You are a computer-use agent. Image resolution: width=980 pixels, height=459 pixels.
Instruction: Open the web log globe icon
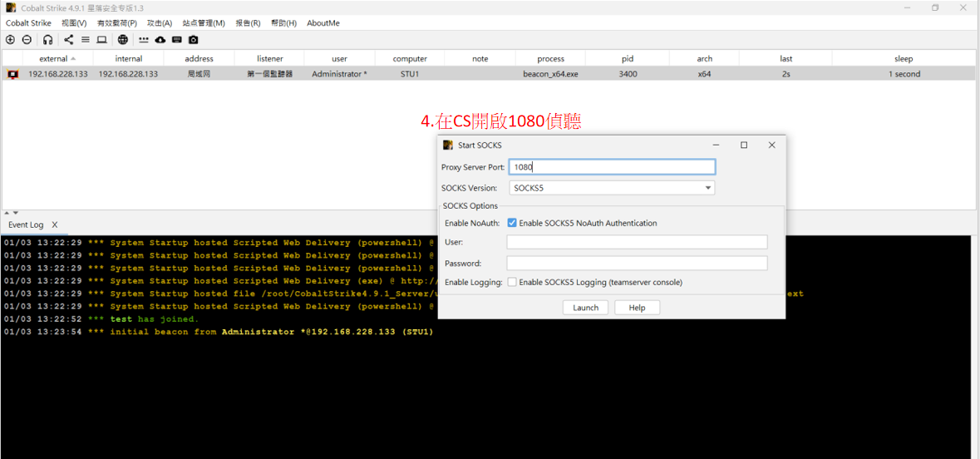pyautogui.click(x=123, y=39)
